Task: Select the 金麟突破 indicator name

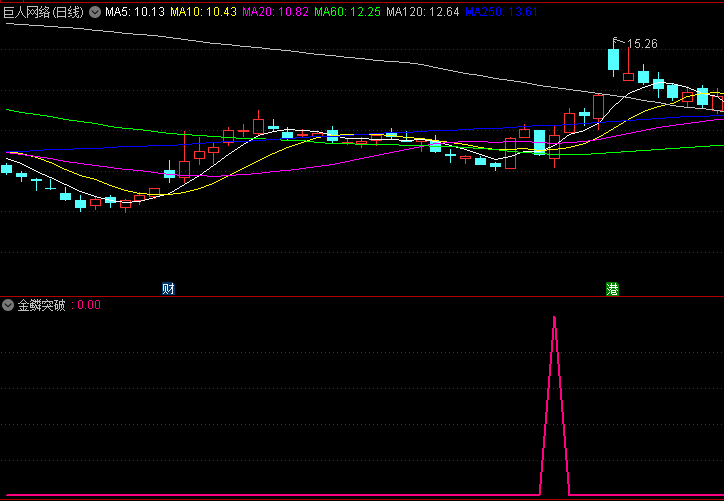Action: (42, 305)
